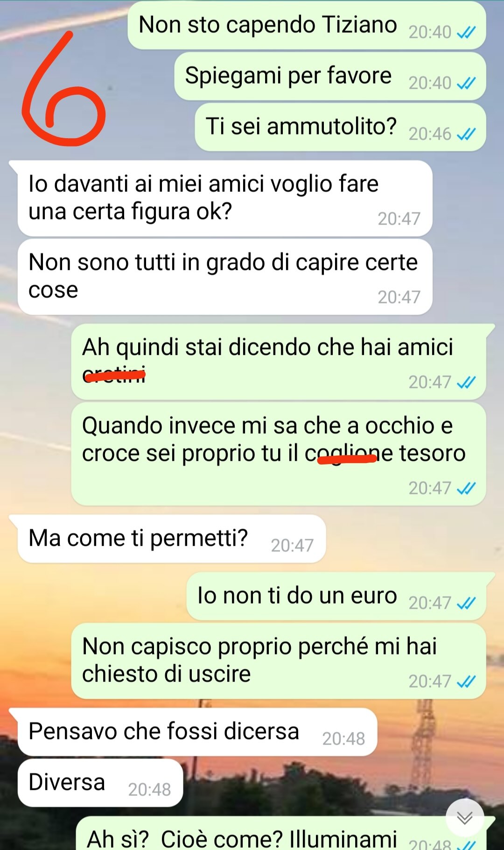
Task: Tap the red strike over censored word near 'tesoro'
Action: tap(347, 459)
